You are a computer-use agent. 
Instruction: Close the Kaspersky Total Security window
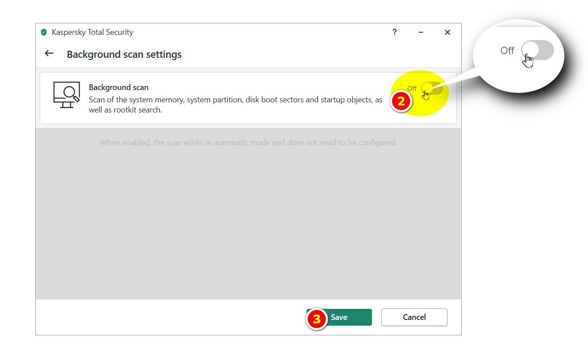(x=448, y=32)
